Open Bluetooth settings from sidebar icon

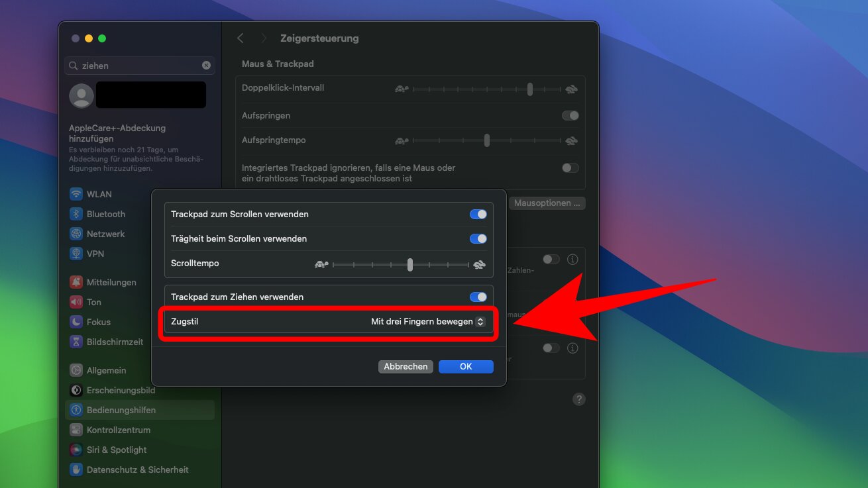76,214
